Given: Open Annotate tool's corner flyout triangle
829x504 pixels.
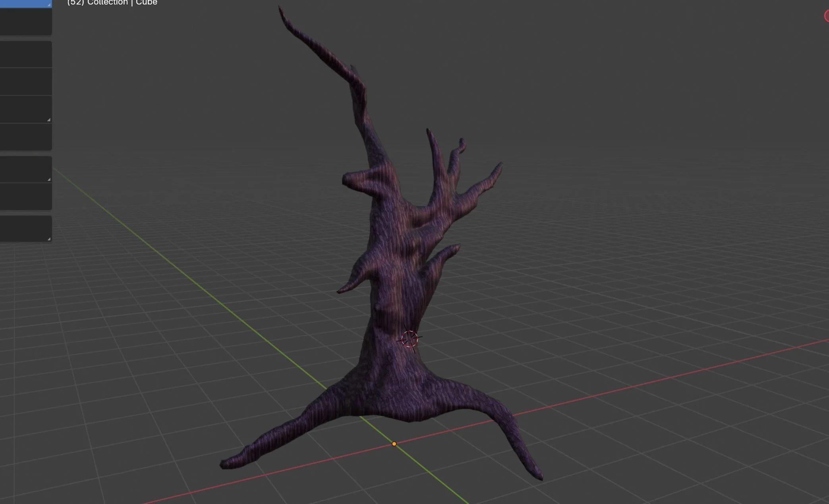Looking at the screenshot, I should tap(49, 179).
